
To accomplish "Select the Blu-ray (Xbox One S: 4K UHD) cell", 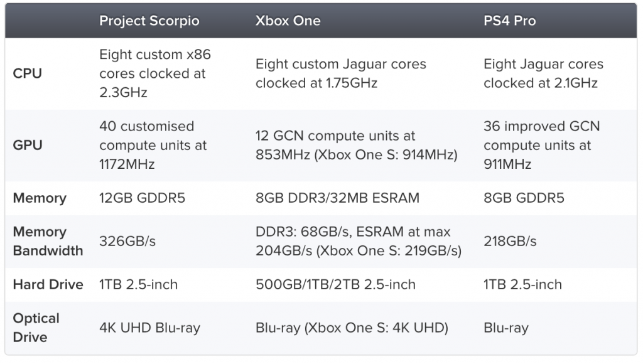I will click(352, 328).
